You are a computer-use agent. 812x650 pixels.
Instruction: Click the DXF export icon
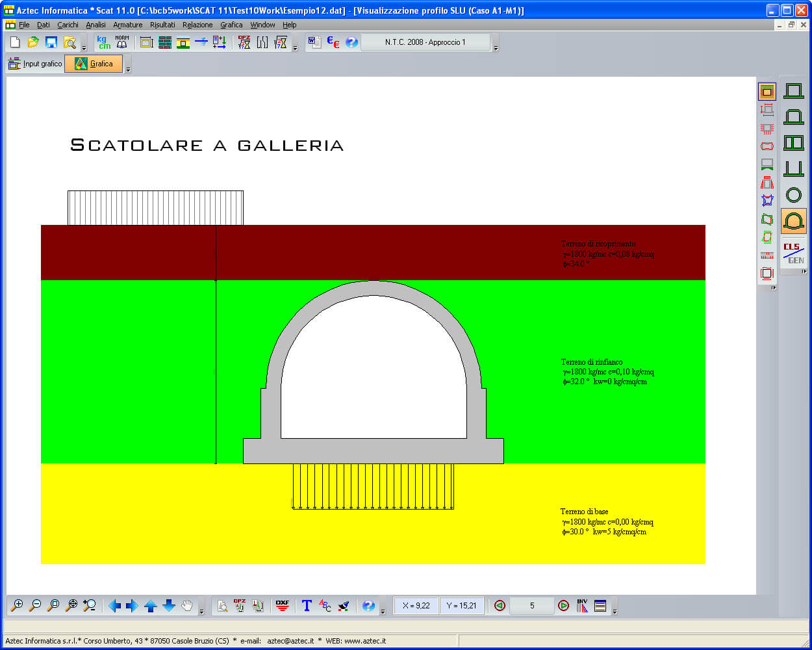[x=282, y=606]
